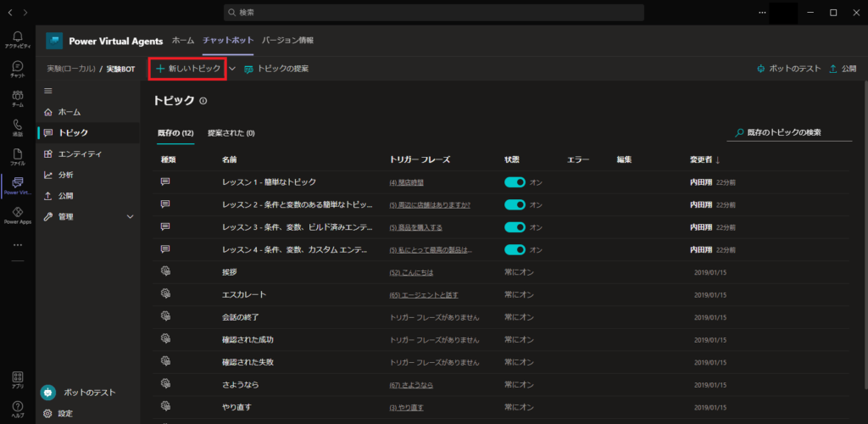
Task: Click the Teams 検索 box
Action: [434, 12]
